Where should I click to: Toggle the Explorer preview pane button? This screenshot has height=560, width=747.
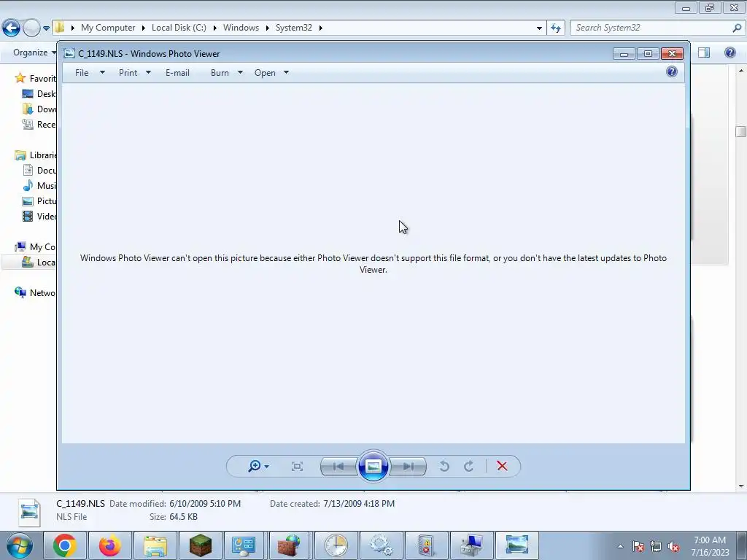(x=704, y=52)
